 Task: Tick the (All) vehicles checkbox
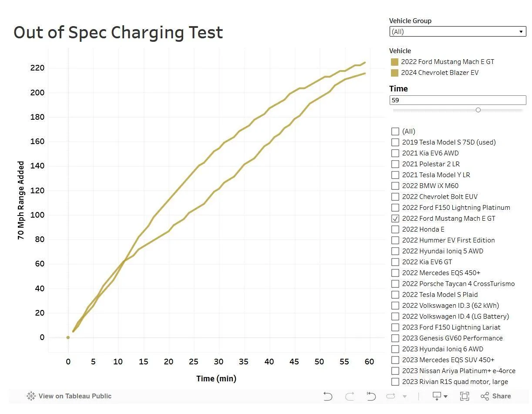coord(395,131)
